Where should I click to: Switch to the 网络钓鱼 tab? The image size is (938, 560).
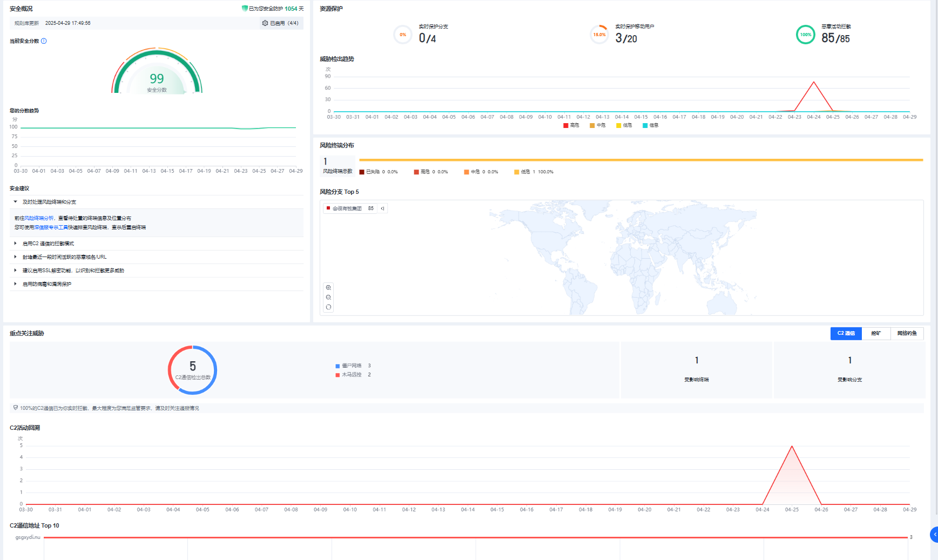click(907, 334)
